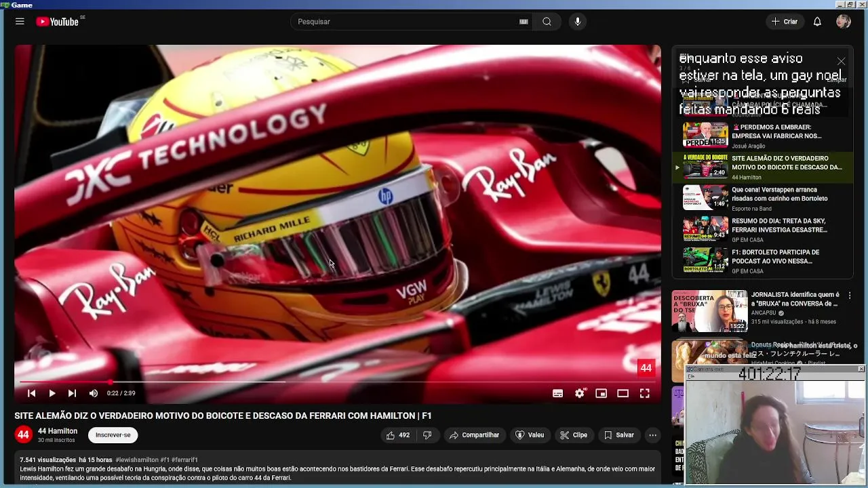Select playlist video F1: BORTOLETO PARTICIPA DE PODCAST
The height and width of the screenshot is (488, 868).
click(x=762, y=261)
